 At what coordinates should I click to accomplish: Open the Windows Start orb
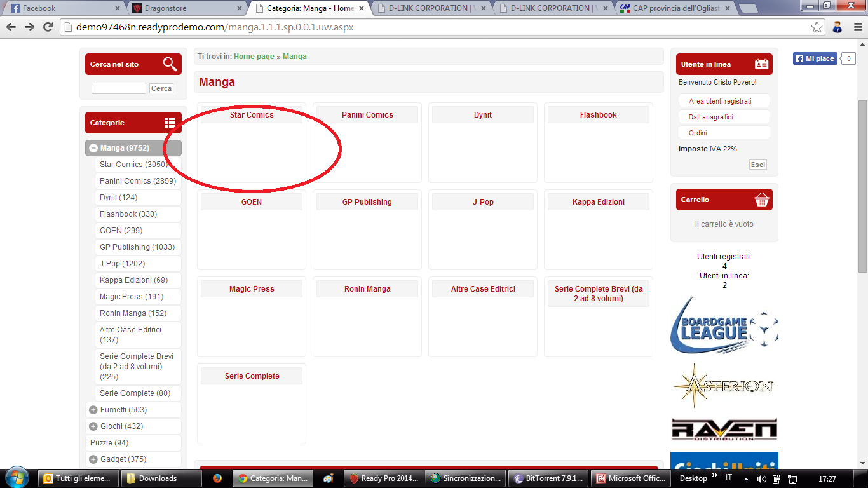pyautogui.click(x=17, y=477)
